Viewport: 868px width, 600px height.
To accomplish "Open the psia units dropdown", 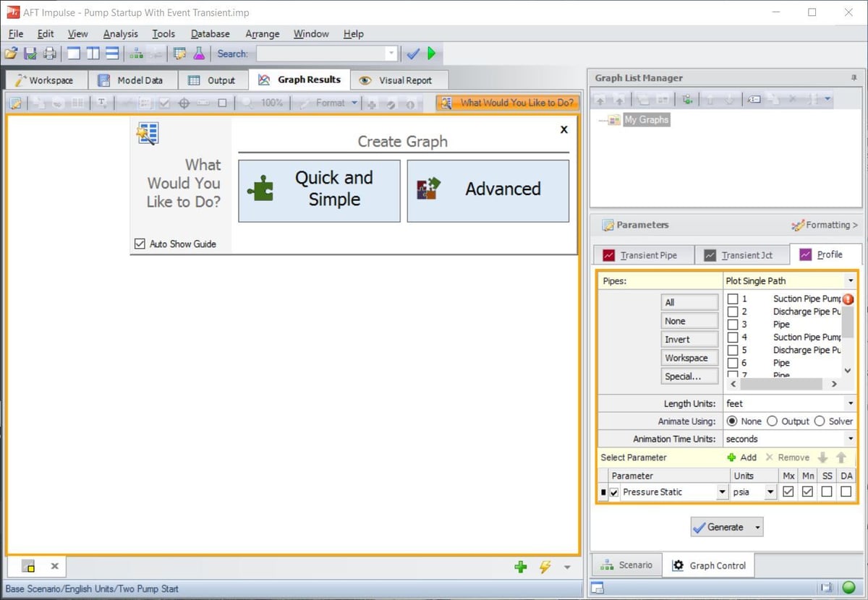I will [x=771, y=492].
